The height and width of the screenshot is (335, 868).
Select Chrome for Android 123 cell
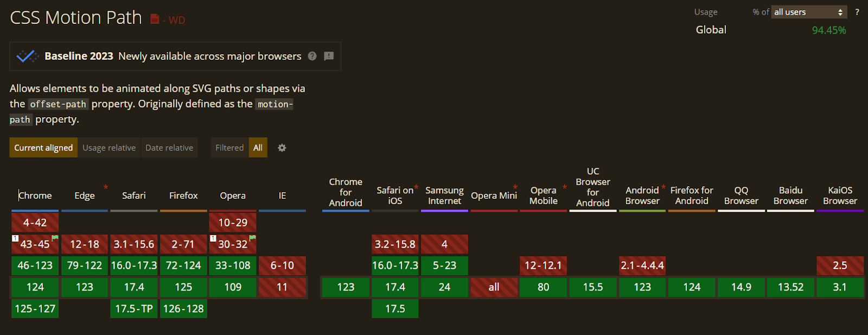[x=346, y=287]
